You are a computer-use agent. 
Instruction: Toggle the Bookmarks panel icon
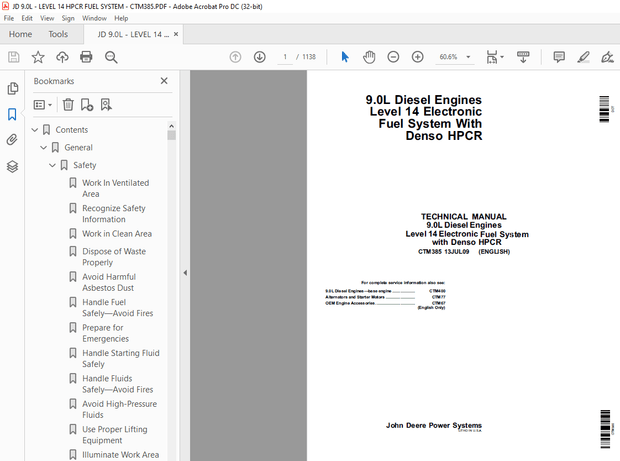(x=12, y=115)
